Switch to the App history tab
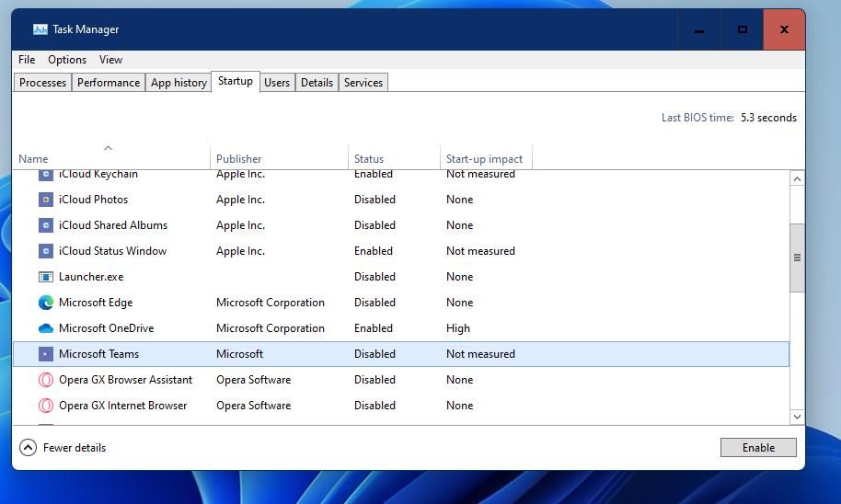 tap(179, 83)
